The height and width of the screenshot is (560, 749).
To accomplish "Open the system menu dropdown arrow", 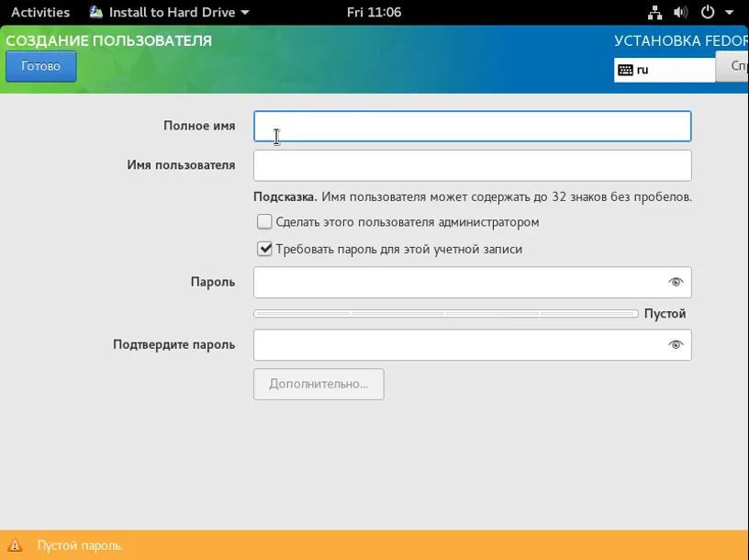I will [730, 13].
